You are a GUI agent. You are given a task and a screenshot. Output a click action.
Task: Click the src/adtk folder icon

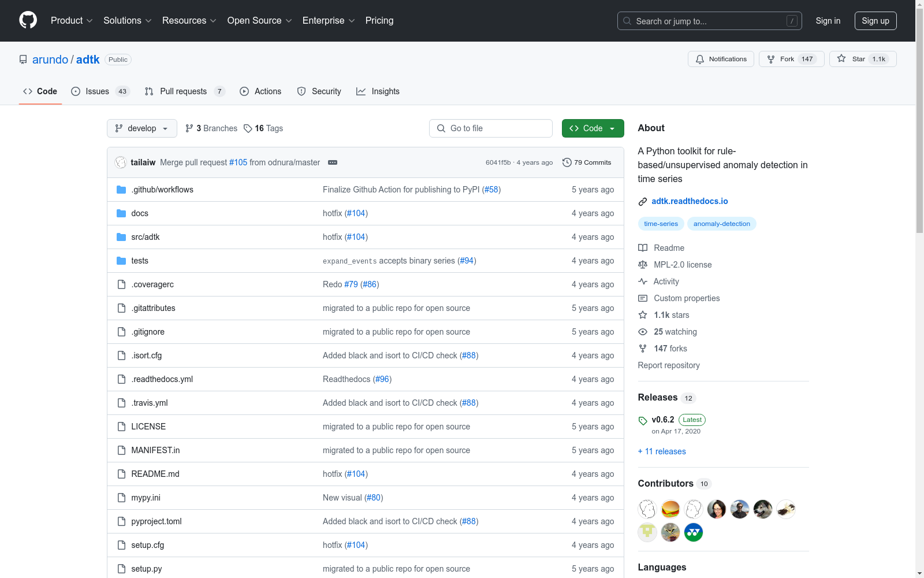pyautogui.click(x=121, y=237)
